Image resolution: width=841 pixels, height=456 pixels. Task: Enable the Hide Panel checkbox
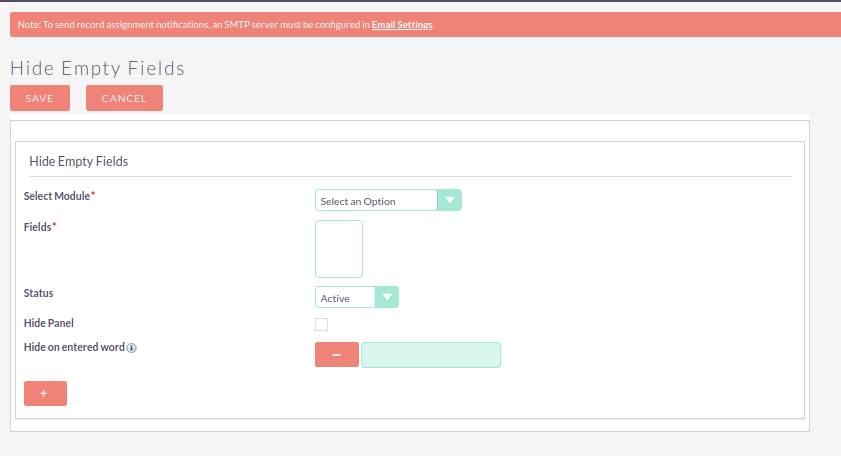click(321, 324)
